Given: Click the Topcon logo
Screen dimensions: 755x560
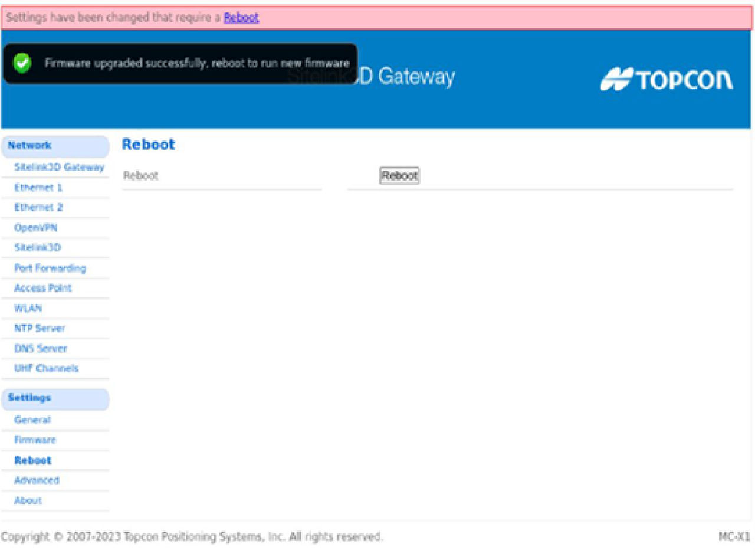Looking at the screenshot, I should (667, 80).
